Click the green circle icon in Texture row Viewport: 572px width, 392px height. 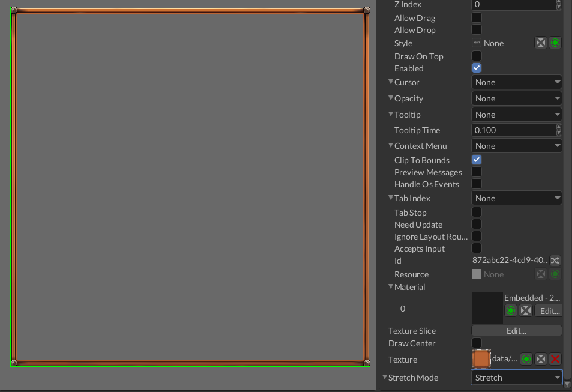(526, 359)
